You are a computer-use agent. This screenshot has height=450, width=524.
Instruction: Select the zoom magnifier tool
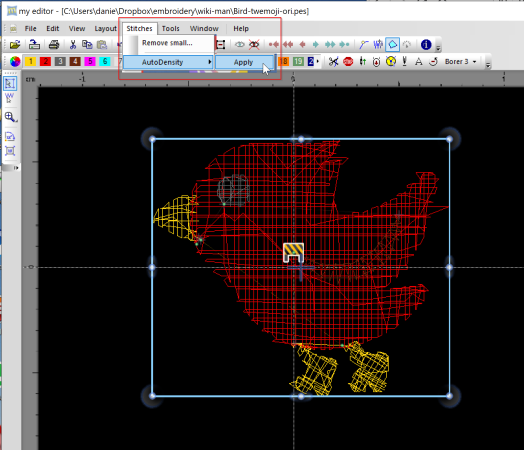click(x=10, y=117)
